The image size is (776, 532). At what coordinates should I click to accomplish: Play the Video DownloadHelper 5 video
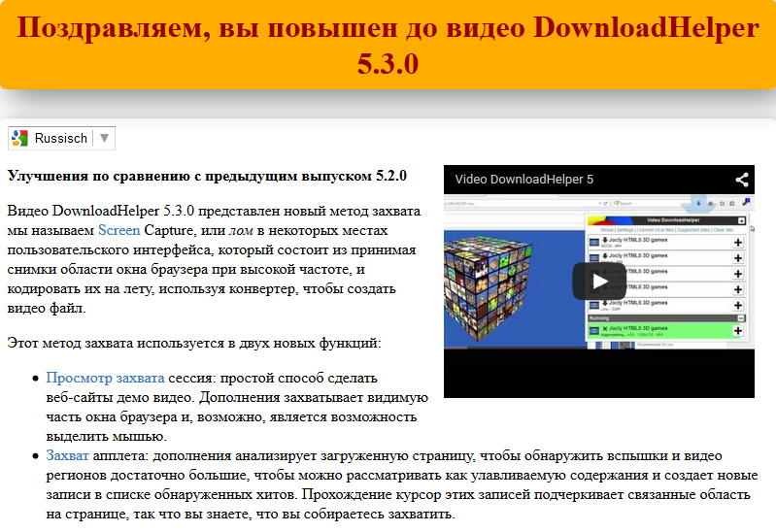599,282
